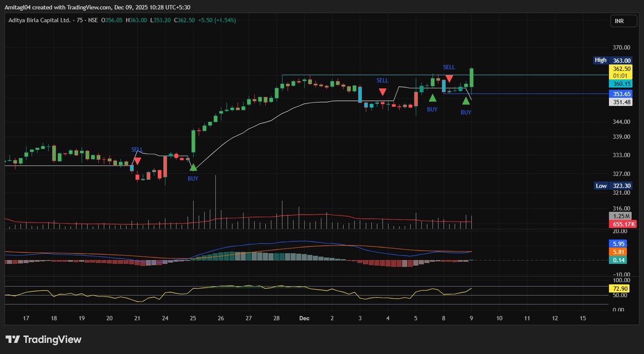Click the last green BUY arrow before date 9
Screen dimensions: 644x354
(466, 101)
